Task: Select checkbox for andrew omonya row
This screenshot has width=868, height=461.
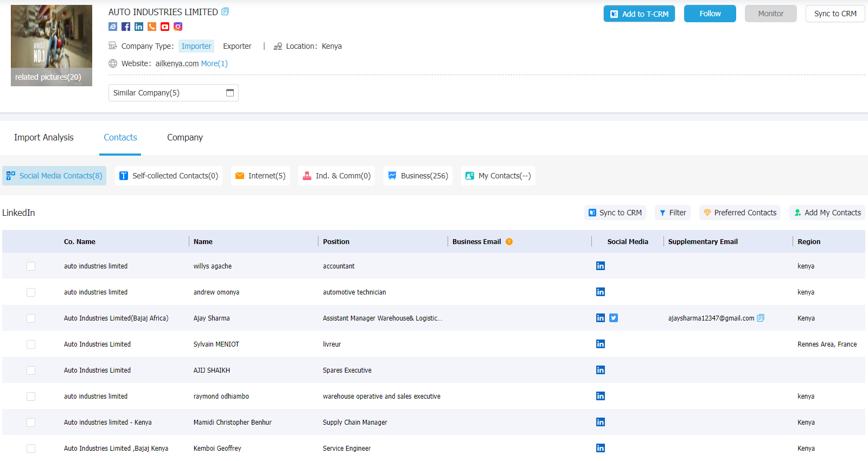Action: (31, 292)
